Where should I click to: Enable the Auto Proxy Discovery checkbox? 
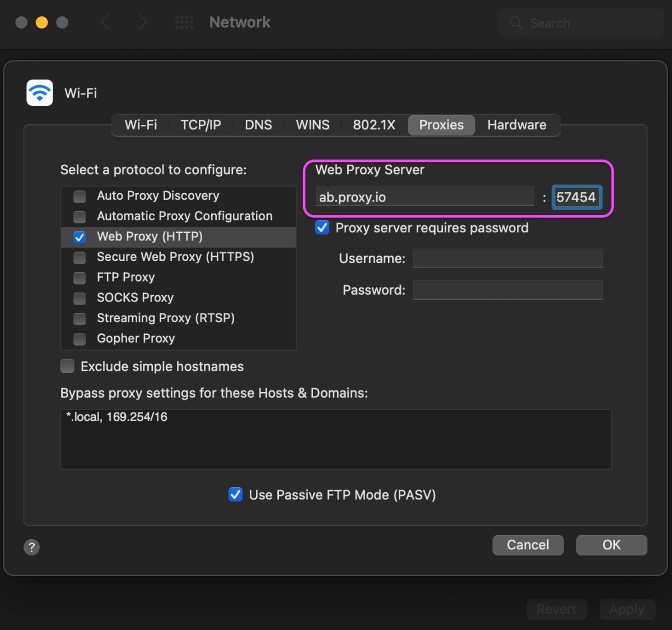point(79,196)
